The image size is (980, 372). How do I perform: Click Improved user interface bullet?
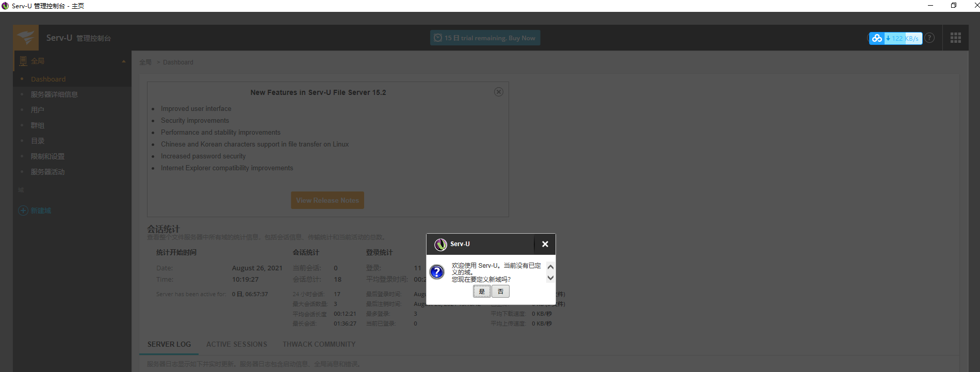click(196, 108)
